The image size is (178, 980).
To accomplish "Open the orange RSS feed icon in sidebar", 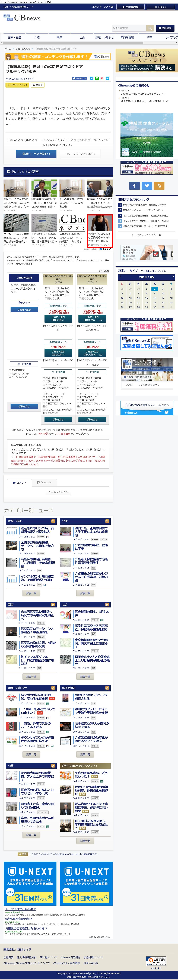I will pos(159,186).
